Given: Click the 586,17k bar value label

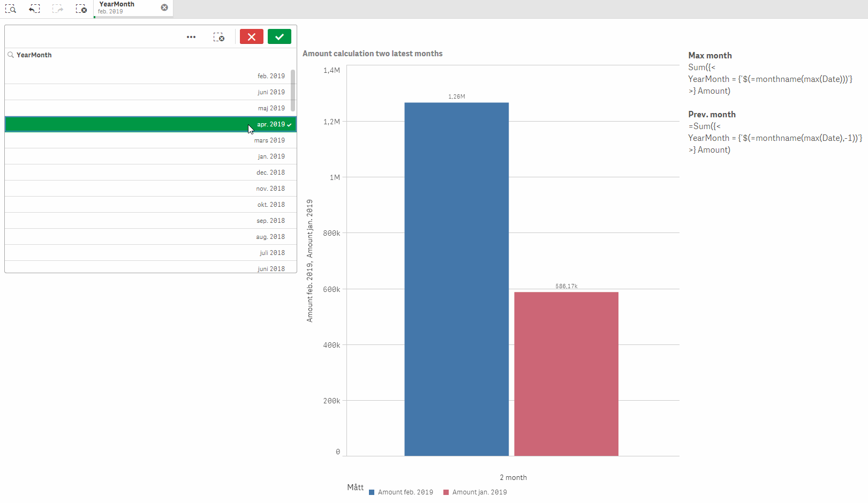Looking at the screenshot, I should [x=567, y=286].
